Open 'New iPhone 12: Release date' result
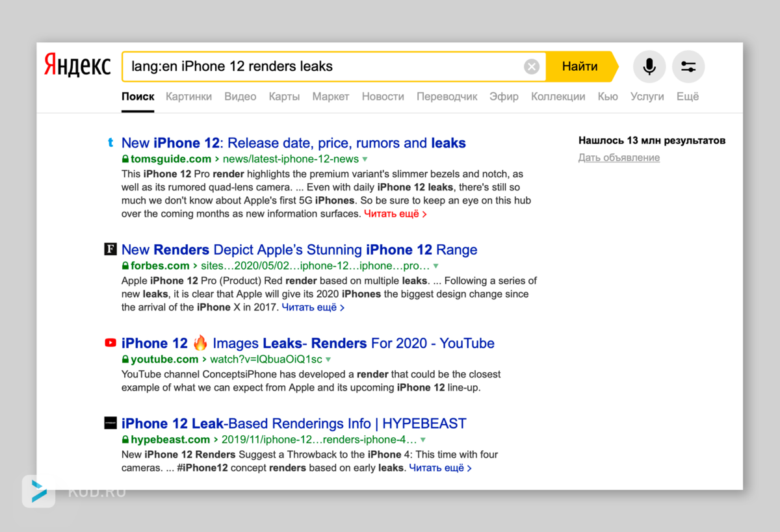 [x=294, y=143]
